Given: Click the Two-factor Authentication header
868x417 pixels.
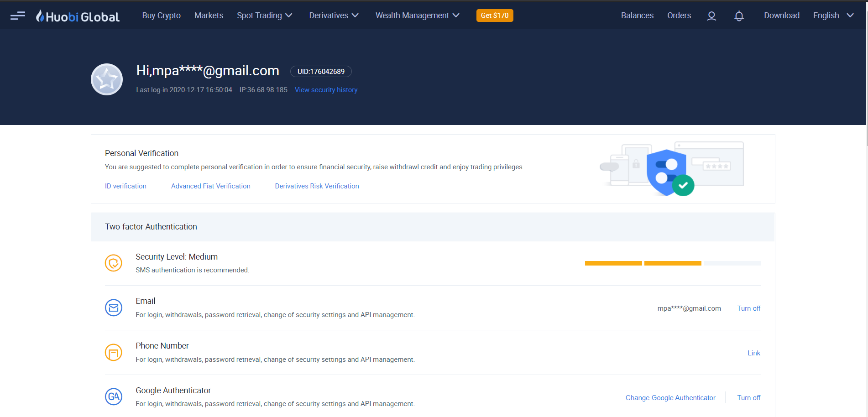Looking at the screenshot, I should coord(151,227).
